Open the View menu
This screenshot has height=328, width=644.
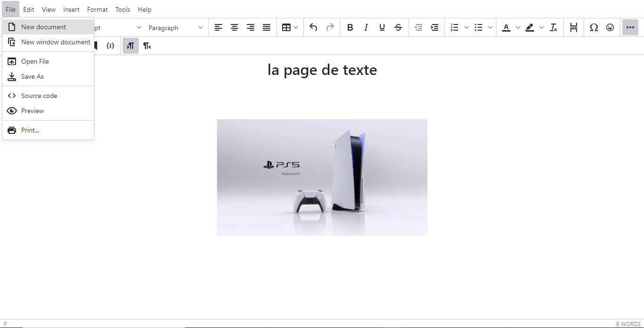(x=49, y=9)
